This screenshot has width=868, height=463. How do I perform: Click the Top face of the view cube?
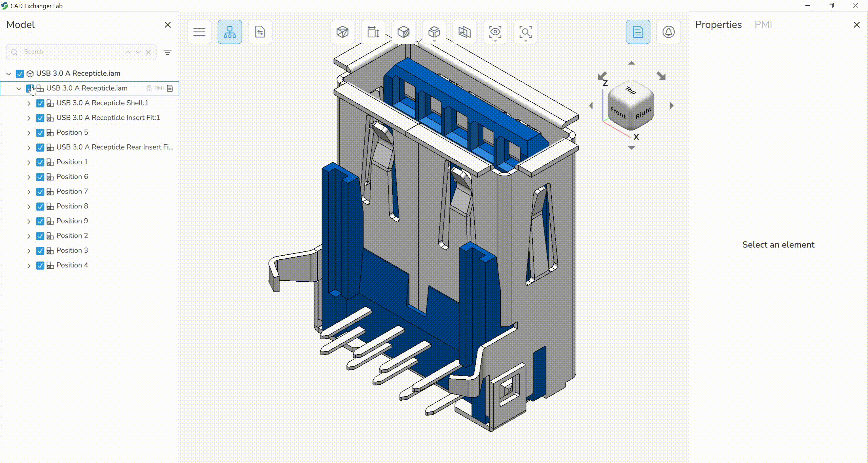click(x=630, y=90)
